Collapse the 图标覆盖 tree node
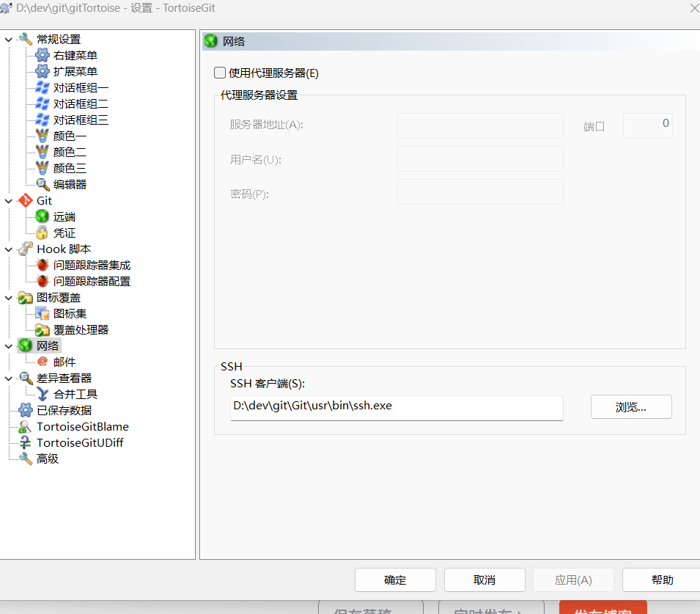The height and width of the screenshot is (614, 700). (9, 298)
